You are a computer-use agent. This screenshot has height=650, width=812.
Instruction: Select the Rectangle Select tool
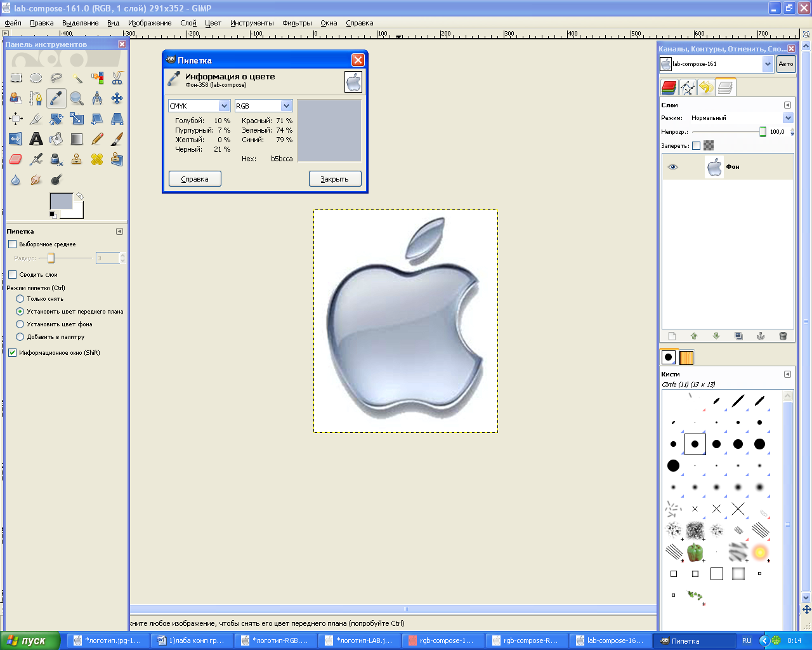[16, 78]
